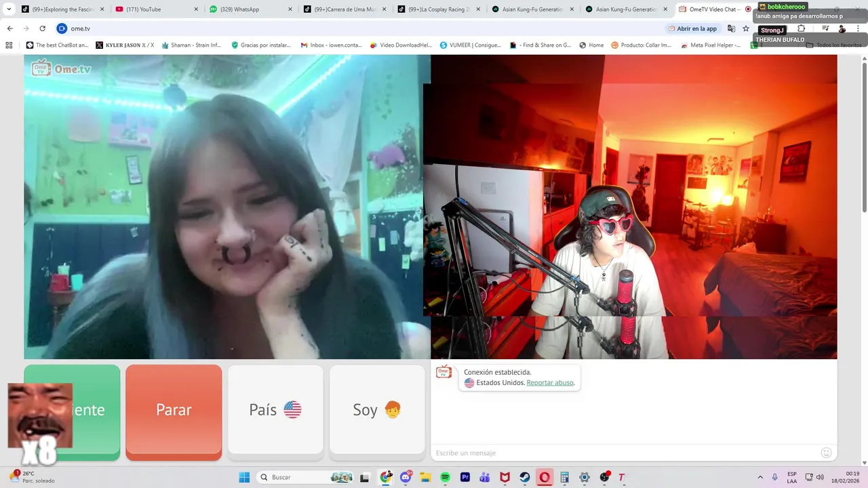
Task: Click the translate page icon
Action: point(731,28)
